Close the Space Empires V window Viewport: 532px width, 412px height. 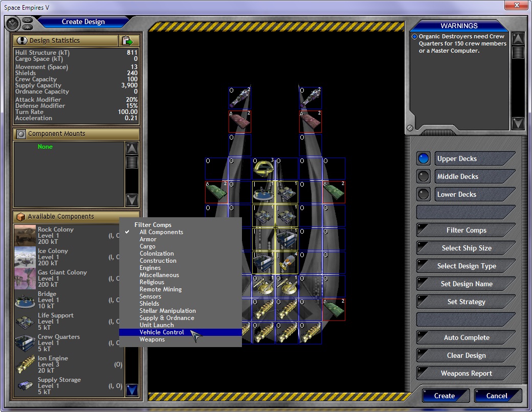(516, 5)
